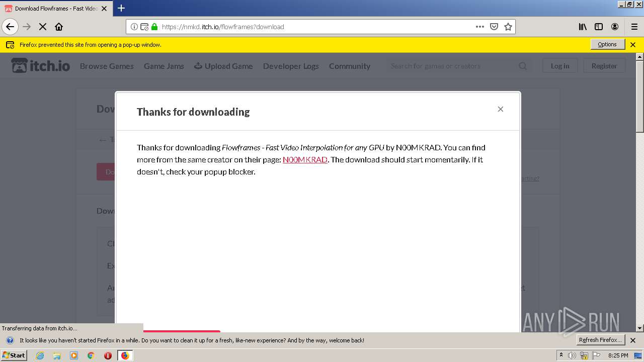Click search for games or creators field
This screenshot has height=362, width=644.
[451, 66]
